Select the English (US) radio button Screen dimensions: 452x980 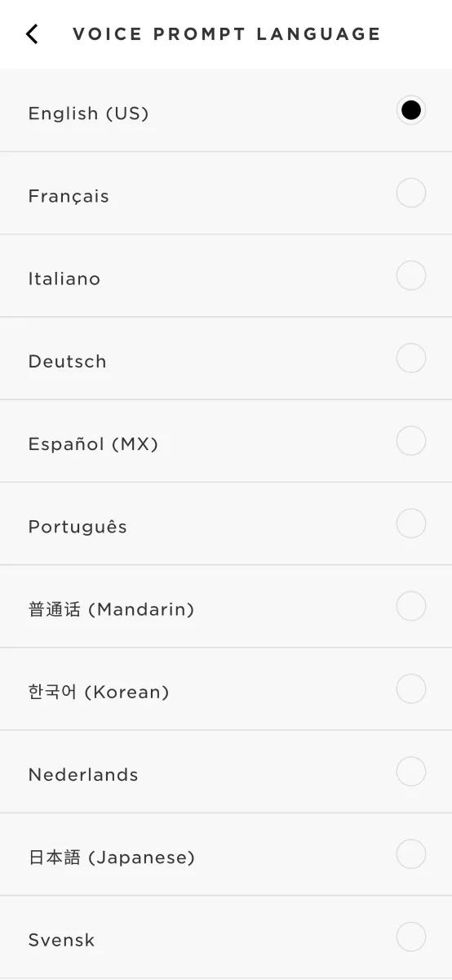tap(411, 110)
